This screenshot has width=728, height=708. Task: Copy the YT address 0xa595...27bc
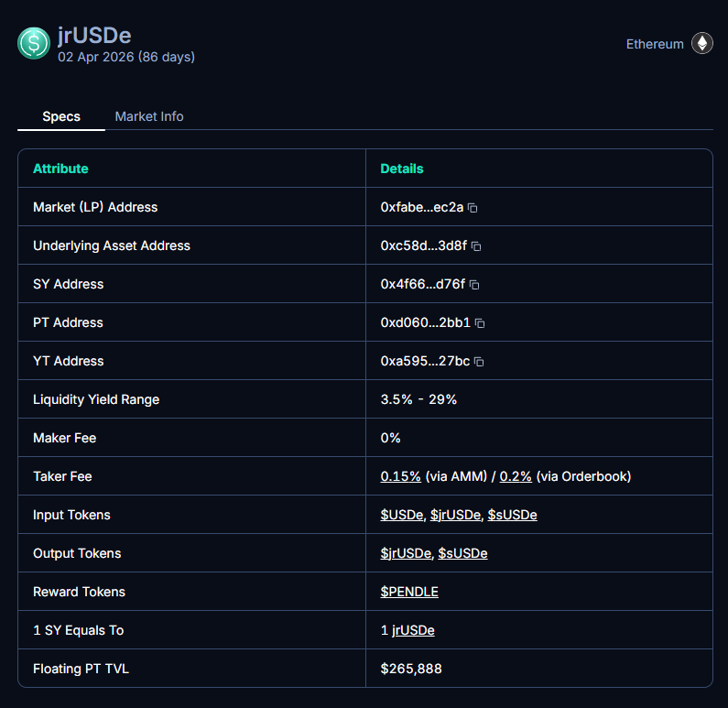pyautogui.click(x=479, y=362)
